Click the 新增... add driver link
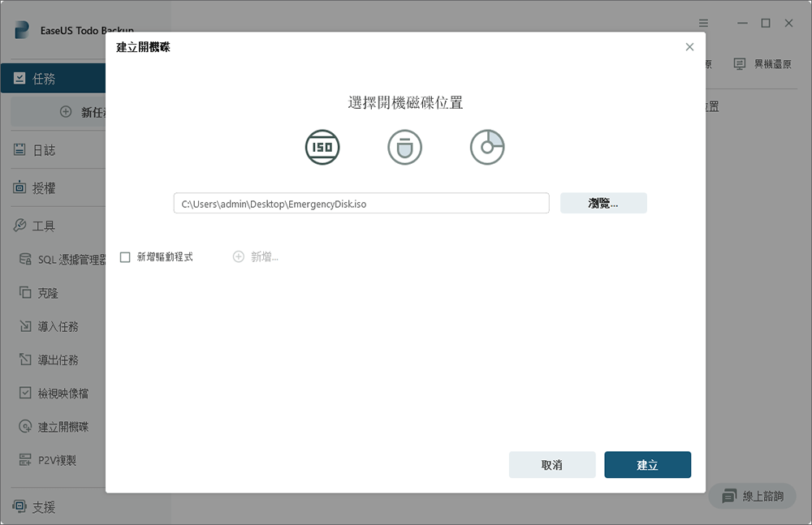 [x=256, y=257]
